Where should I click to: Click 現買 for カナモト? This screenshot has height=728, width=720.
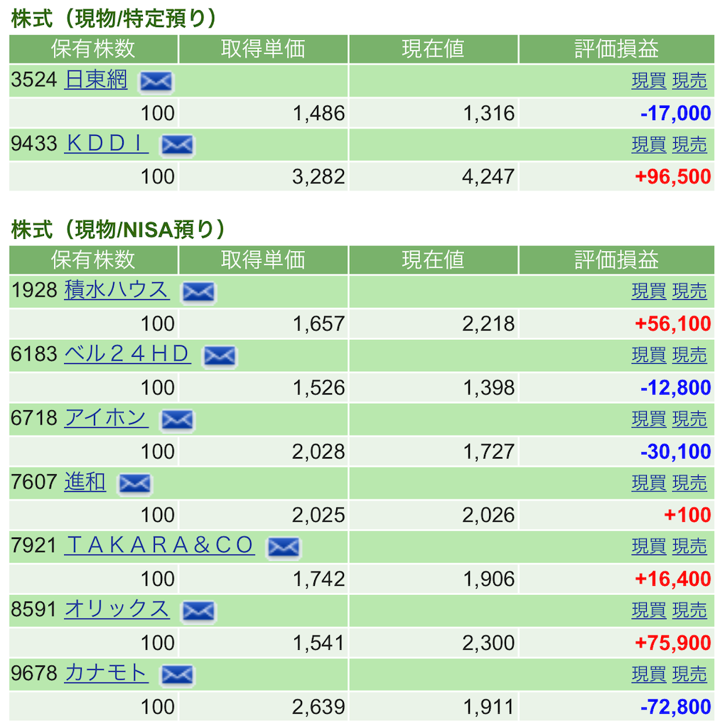tap(649, 675)
